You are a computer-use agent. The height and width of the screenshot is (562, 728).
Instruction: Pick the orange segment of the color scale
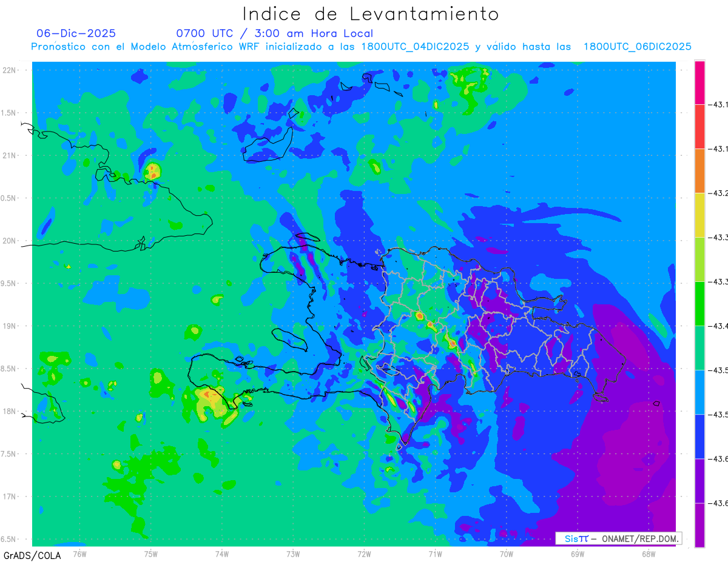click(699, 171)
